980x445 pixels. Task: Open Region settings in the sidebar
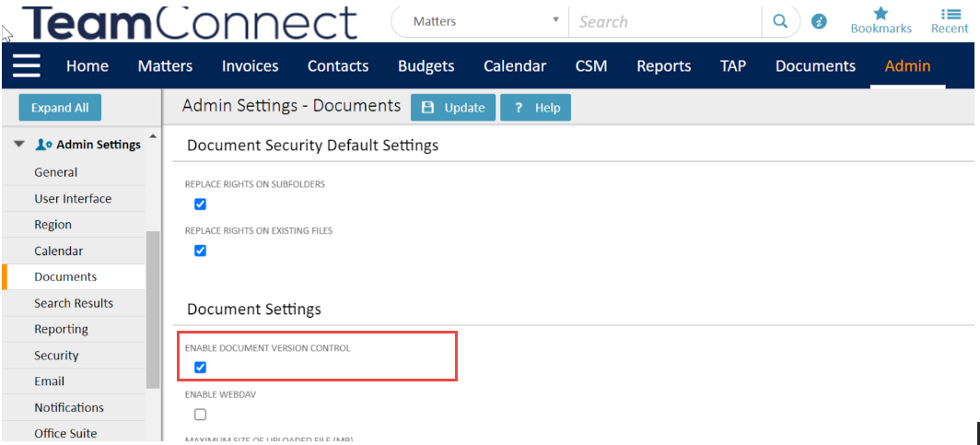coord(74,225)
